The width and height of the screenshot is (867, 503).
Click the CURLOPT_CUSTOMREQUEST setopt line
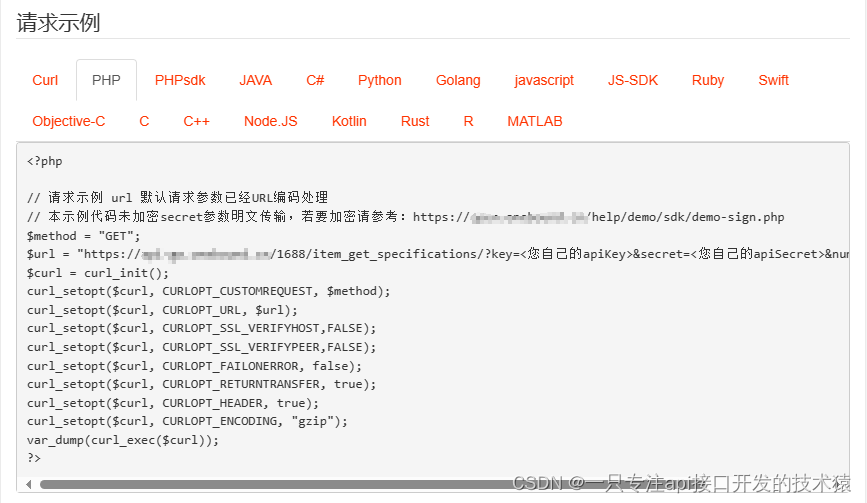point(208,291)
